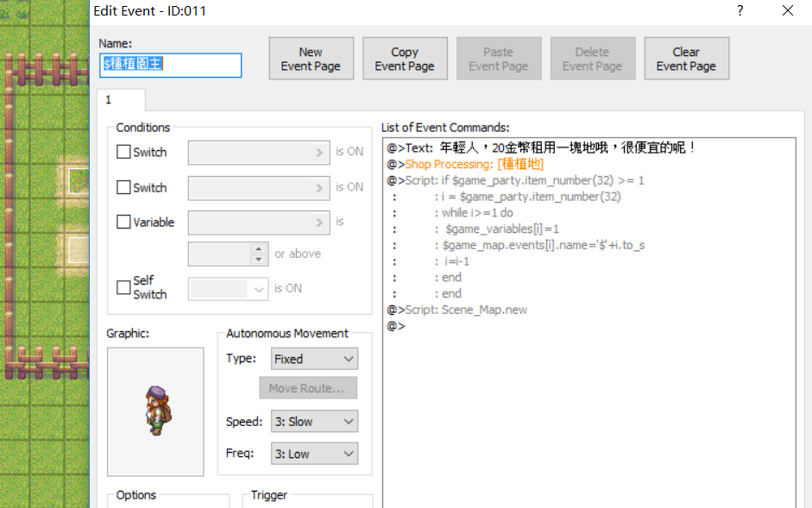Open the Freq dropdown showing 3: Low
This screenshot has width=812, height=508.
314,454
